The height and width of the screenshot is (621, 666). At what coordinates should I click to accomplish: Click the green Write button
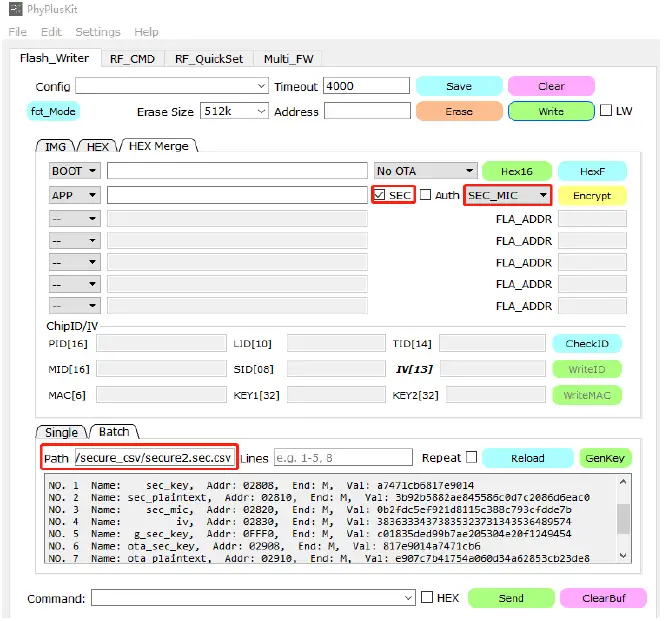click(551, 111)
